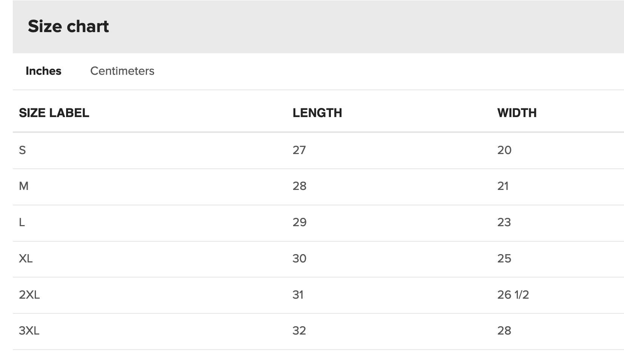Image resolution: width=624 pixels, height=364 pixels.
Task: Click length value 29 for size L
Action: tap(300, 222)
